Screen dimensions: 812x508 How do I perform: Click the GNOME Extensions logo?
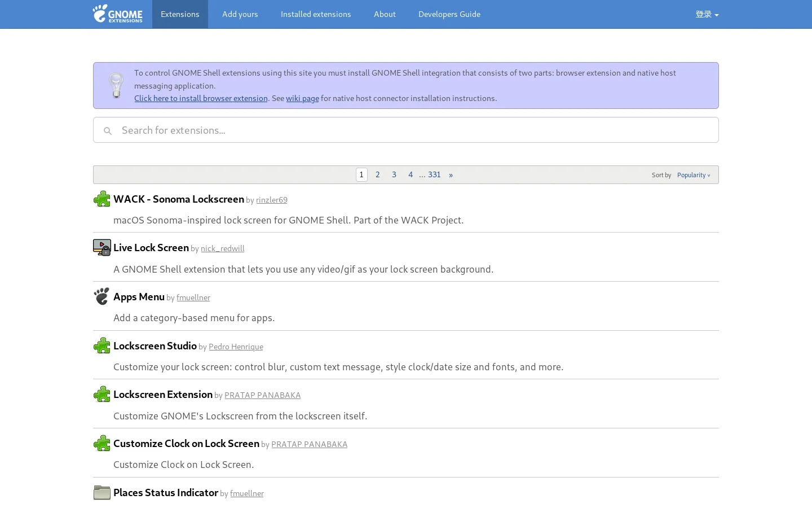pos(118,14)
